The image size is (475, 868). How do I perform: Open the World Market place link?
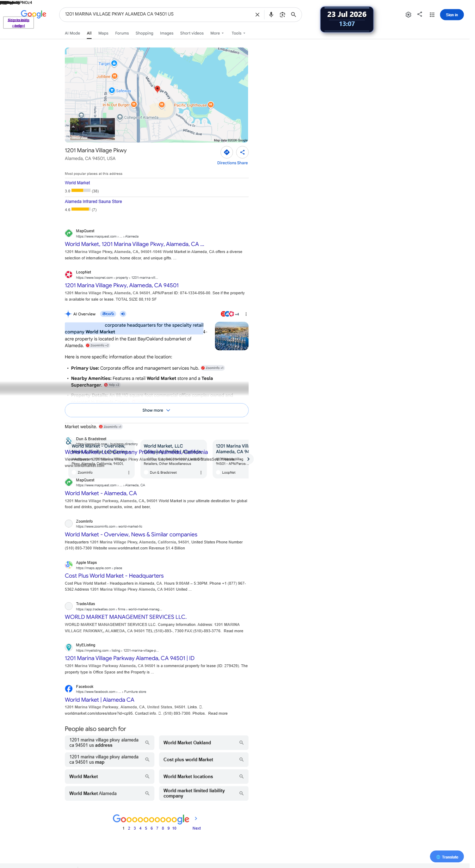point(78,183)
